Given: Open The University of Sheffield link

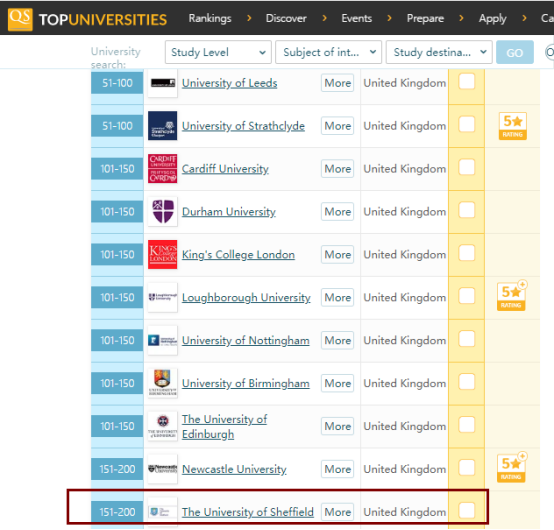Looking at the screenshot, I should 248,512.
